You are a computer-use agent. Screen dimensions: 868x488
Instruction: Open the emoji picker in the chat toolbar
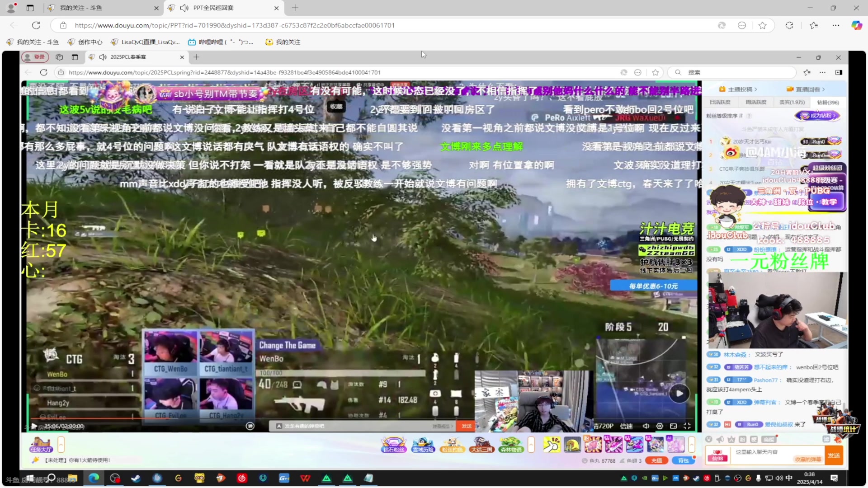[x=708, y=439]
